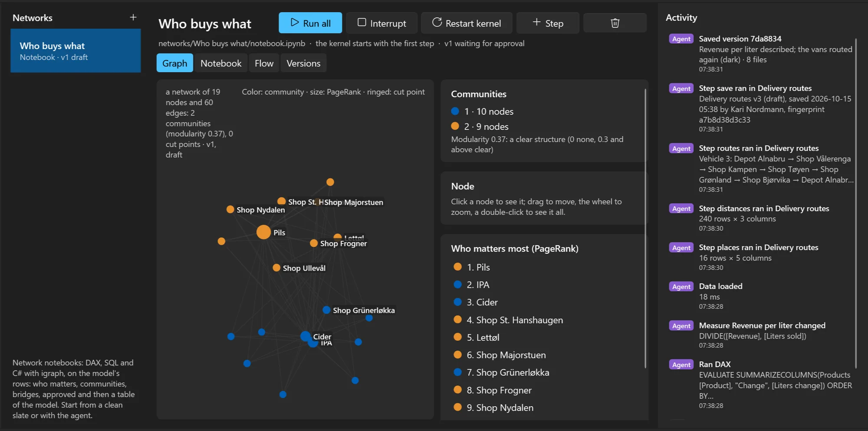Image resolution: width=868 pixels, height=431 pixels.
Task: Click the 'v1 waiting for approval' status
Action: click(x=484, y=43)
